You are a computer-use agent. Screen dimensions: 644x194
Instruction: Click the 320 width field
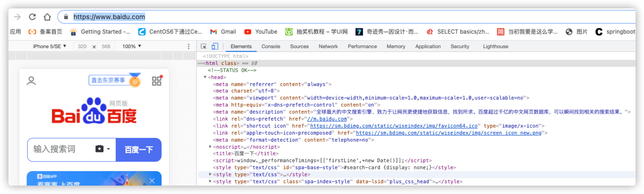point(82,46)
